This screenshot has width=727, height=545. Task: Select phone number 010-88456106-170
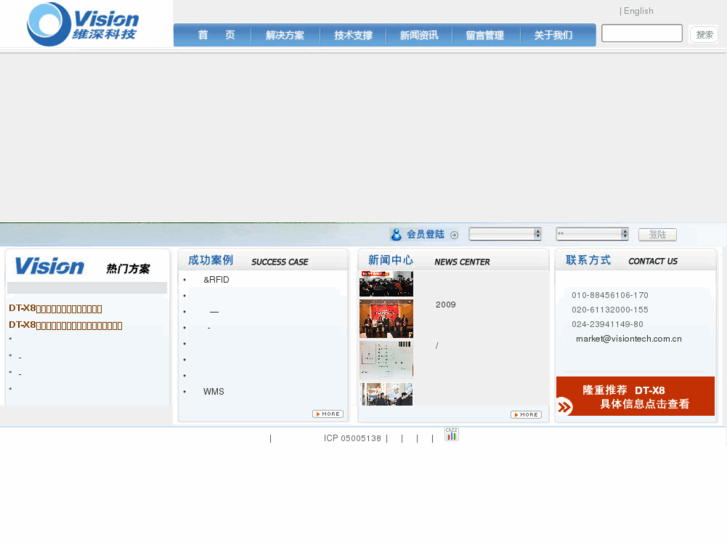pyautogui.click(x=610, y=295)
